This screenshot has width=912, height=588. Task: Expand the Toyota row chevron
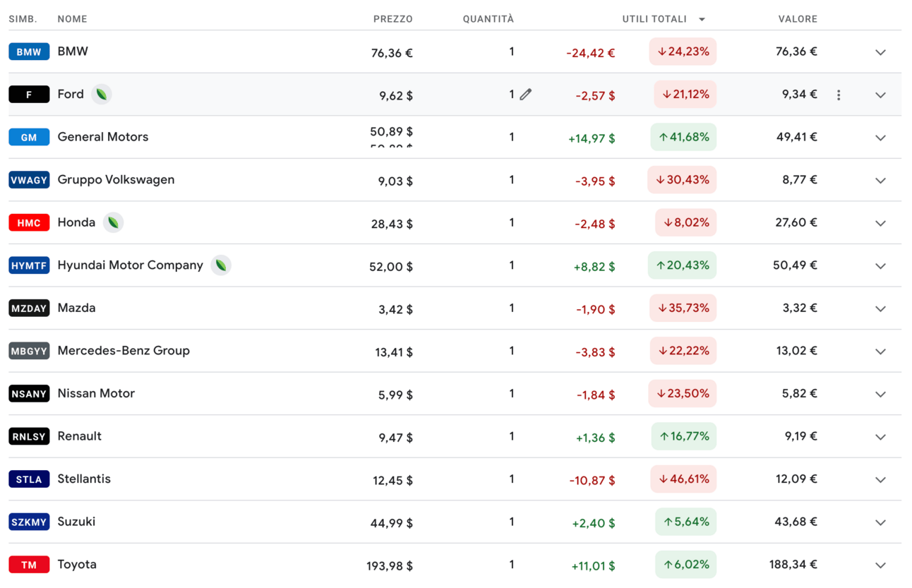tap(880, 565)
